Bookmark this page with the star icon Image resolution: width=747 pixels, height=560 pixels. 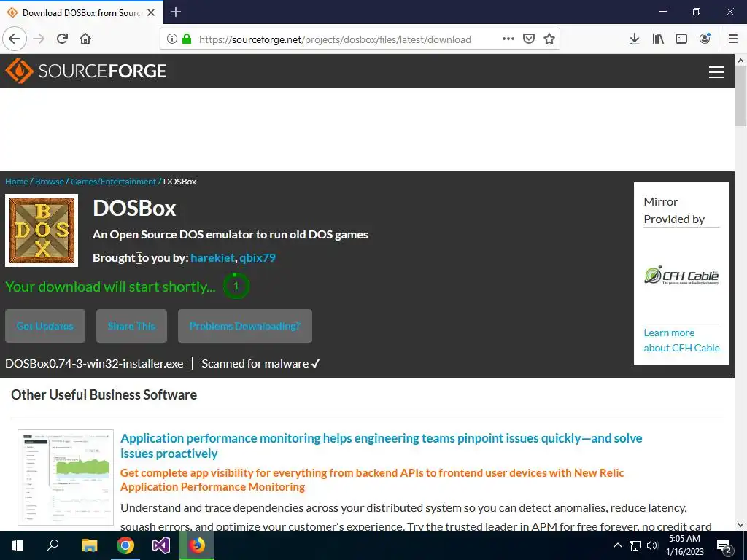[x=549, y=39]
